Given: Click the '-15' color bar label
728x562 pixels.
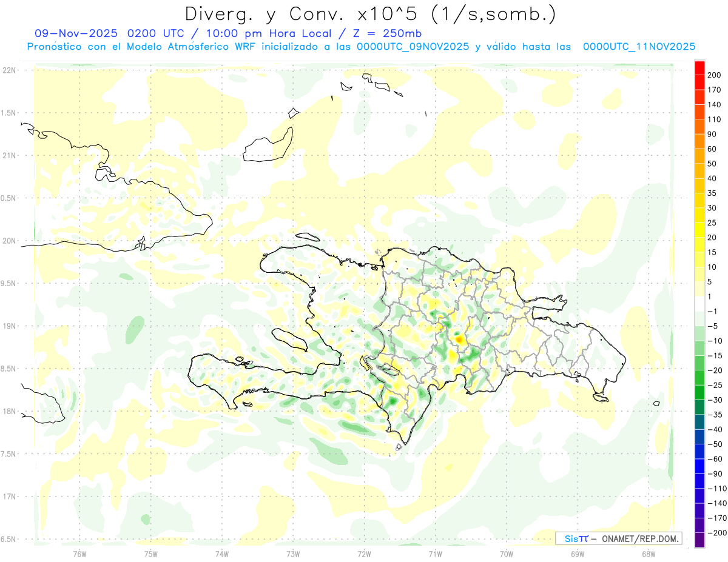Looking at the screenshot, I should click(x=715, y=355).
